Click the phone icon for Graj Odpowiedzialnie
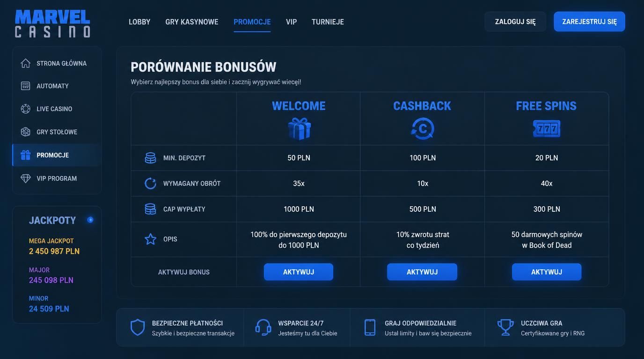The height and width of the screenshot is (359, 644). 370,327
